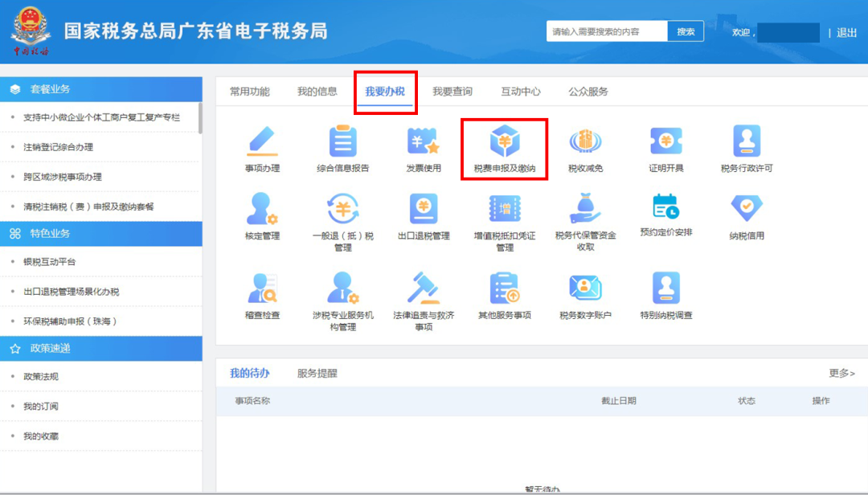Open the 法律追责与救济事项 gavel icon
The image size is (868, 495).
(424, 288)
